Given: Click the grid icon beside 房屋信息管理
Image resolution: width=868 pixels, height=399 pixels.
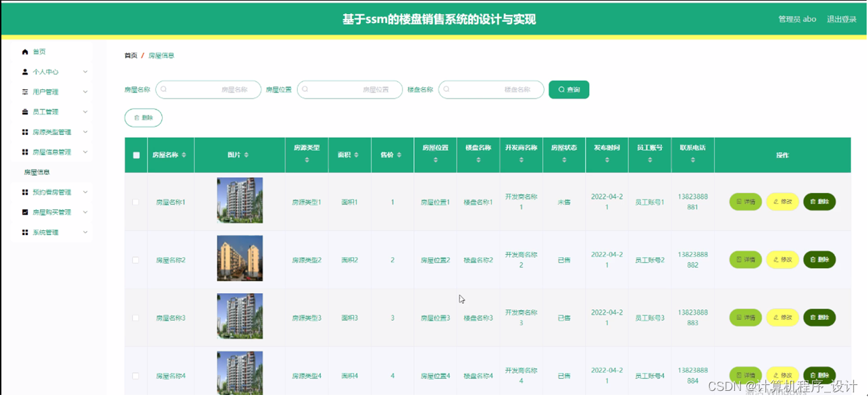Looking at the screenshot, I should tap(25, 152).
